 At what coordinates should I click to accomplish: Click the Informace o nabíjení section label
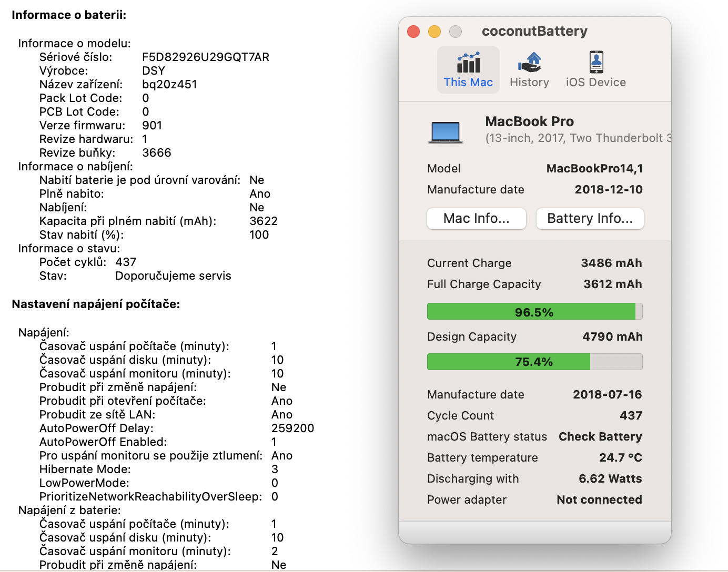coord(75,166)
